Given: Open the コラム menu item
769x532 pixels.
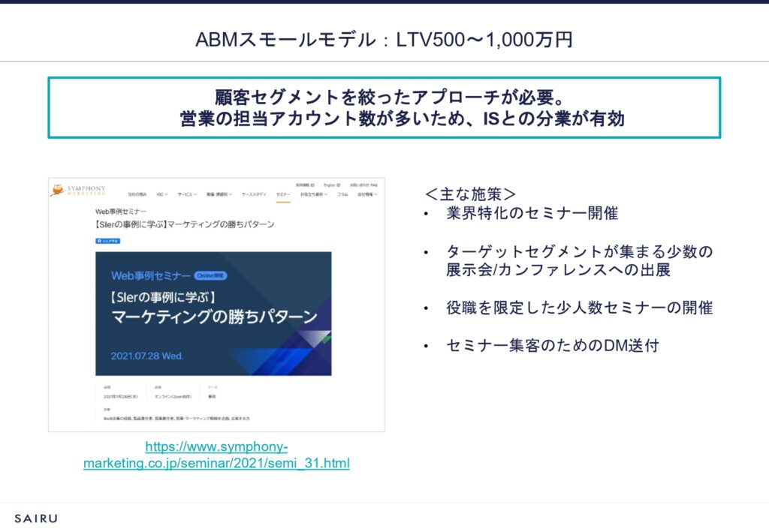Looking at the screenshot, I should point(342,194).
